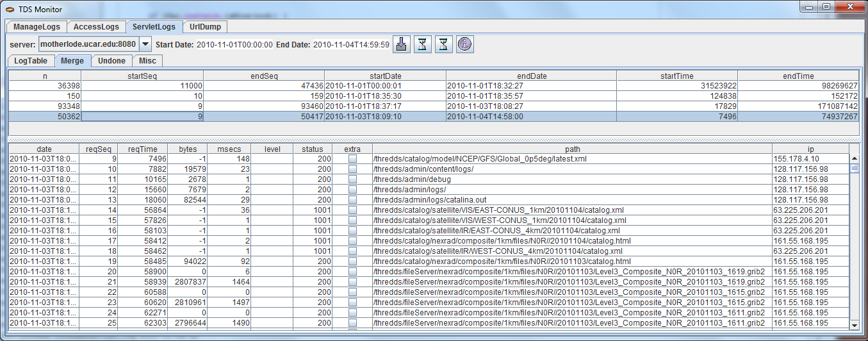
Task: Open the server dropdown arrow
Action: 145,44
